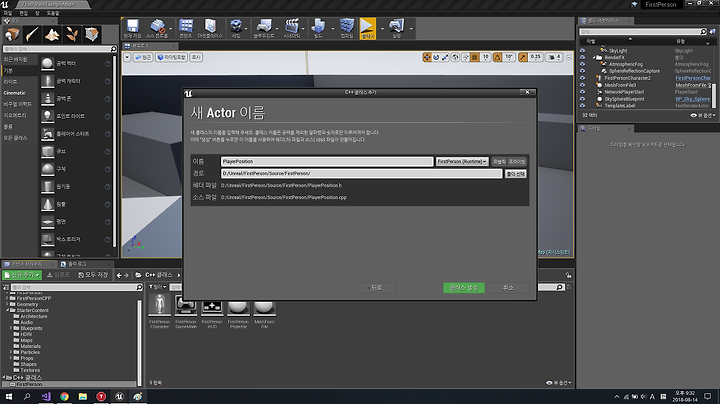720x404 pixels.
Task: Toggle scale snapping in viewport
Action: click(523, 57)
